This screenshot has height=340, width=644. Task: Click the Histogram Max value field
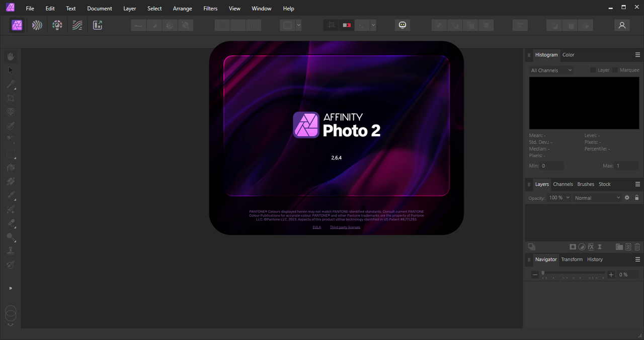coord(627,166)
